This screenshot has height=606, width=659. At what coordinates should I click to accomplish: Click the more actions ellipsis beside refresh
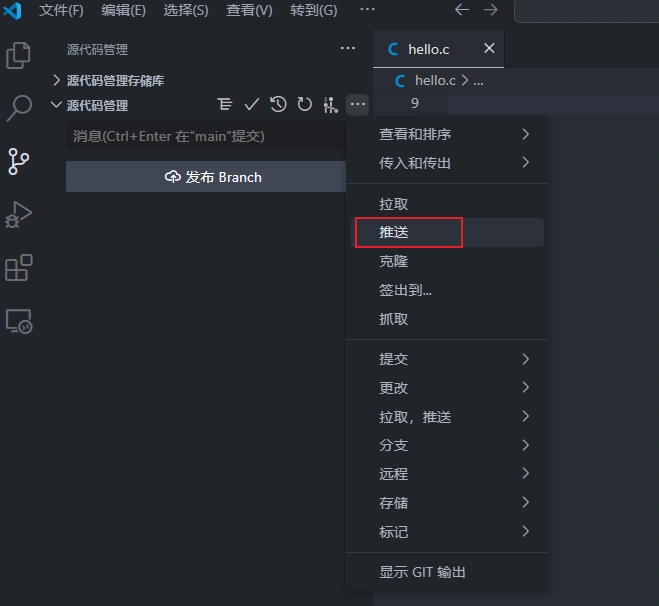(x=358, y=104)
